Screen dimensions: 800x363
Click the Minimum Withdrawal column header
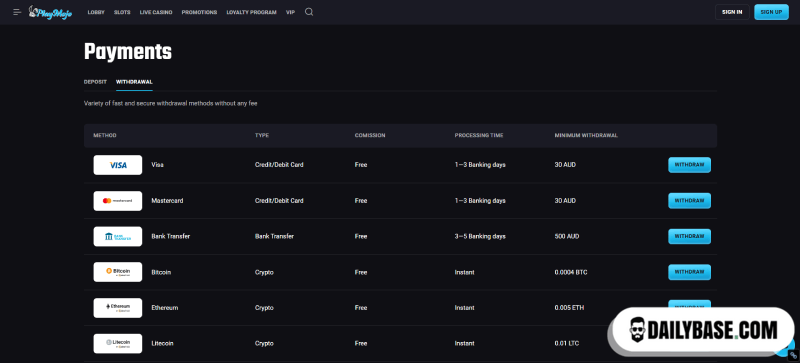click(586, 135)
